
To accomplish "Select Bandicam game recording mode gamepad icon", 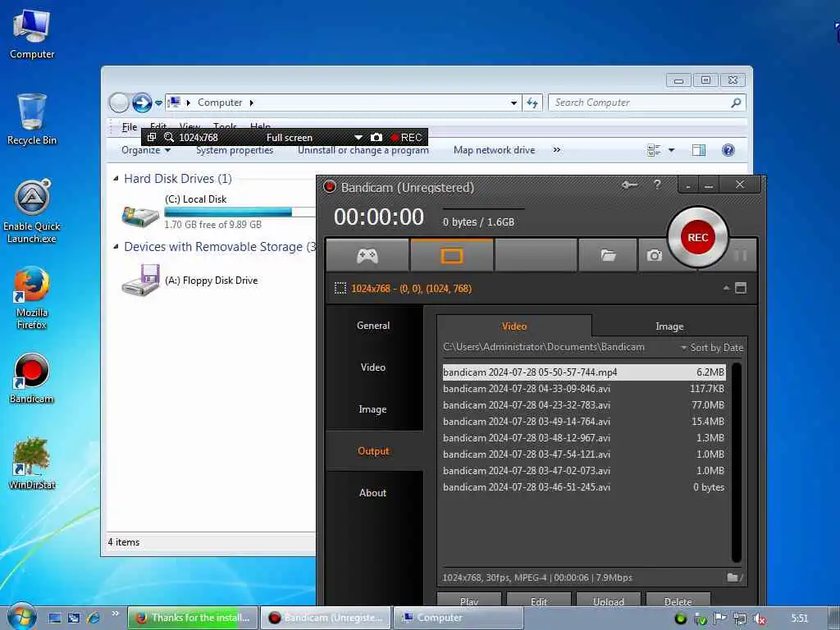I will (367, 256).
